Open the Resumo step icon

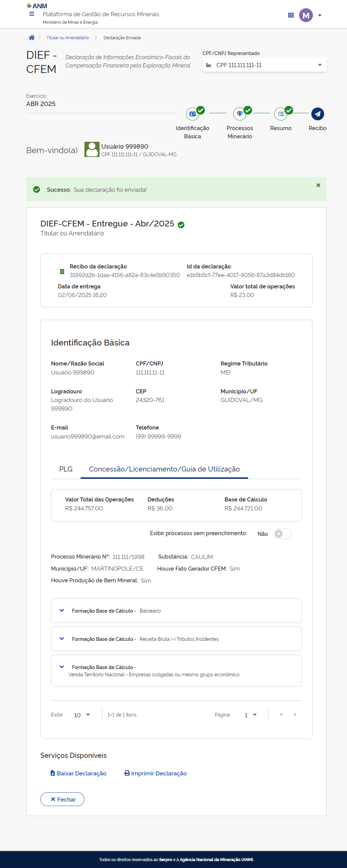click(x=281, y=114)
